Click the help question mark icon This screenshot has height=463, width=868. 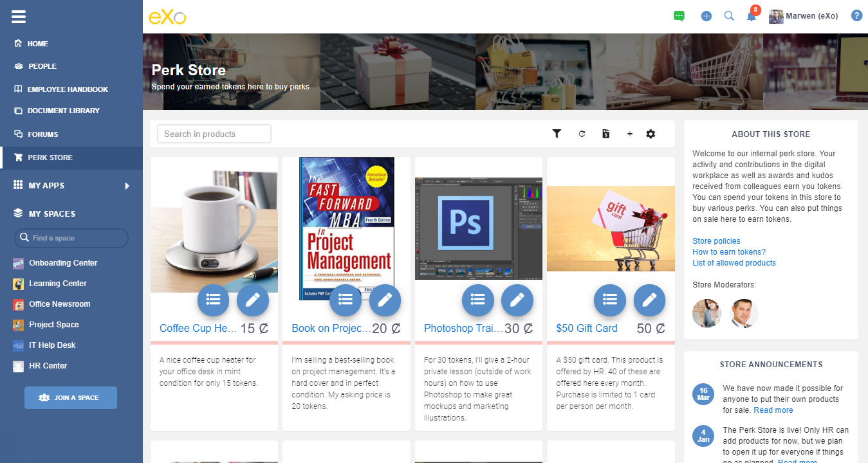click(856, 15)
